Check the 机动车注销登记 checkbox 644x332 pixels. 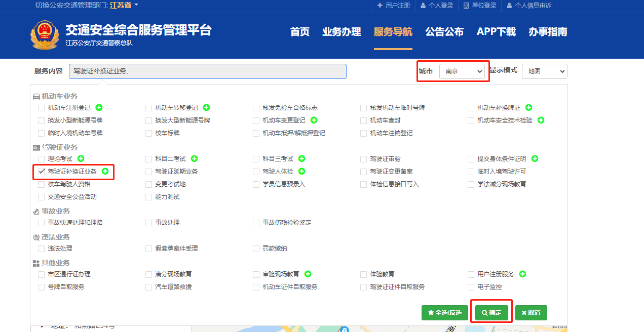(364, 133)
